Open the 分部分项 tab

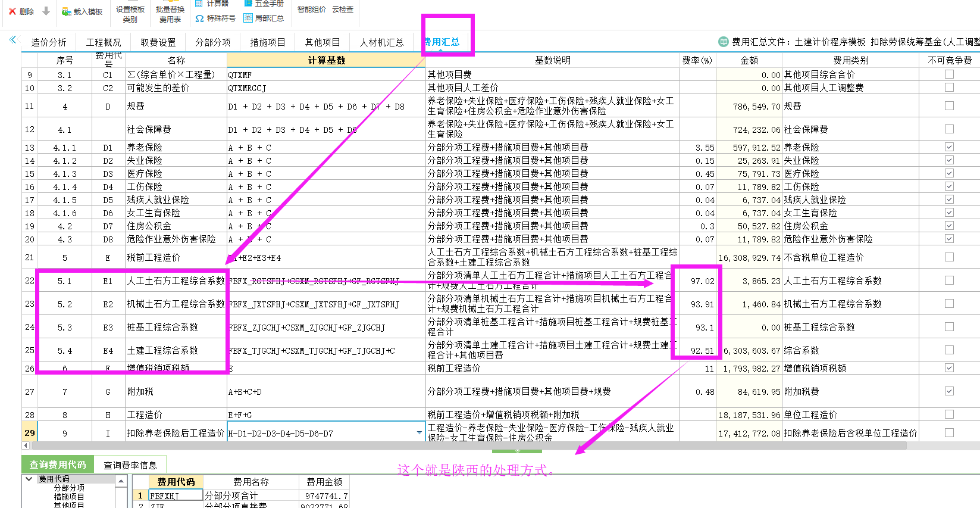pos(213,42)
